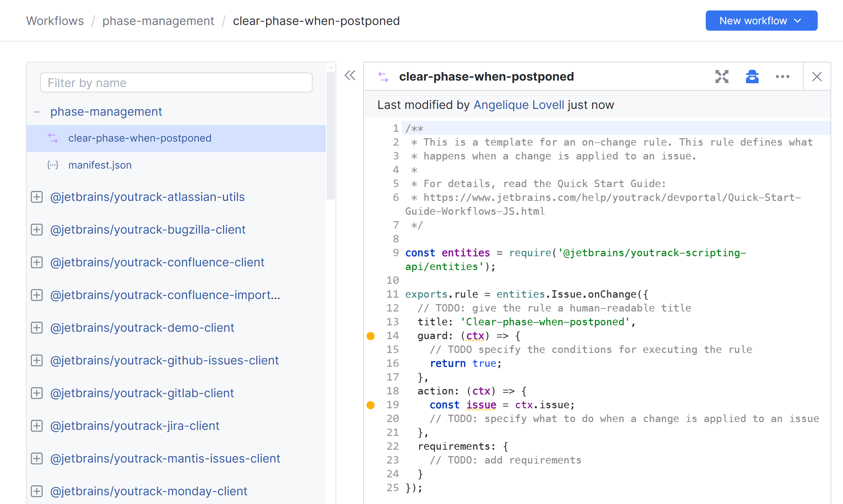The width and height of the screenshot is (843, 504).
Task: Open @jetbrains/youtrack-gitlab-client label
Action: click(x=142, y=393)
